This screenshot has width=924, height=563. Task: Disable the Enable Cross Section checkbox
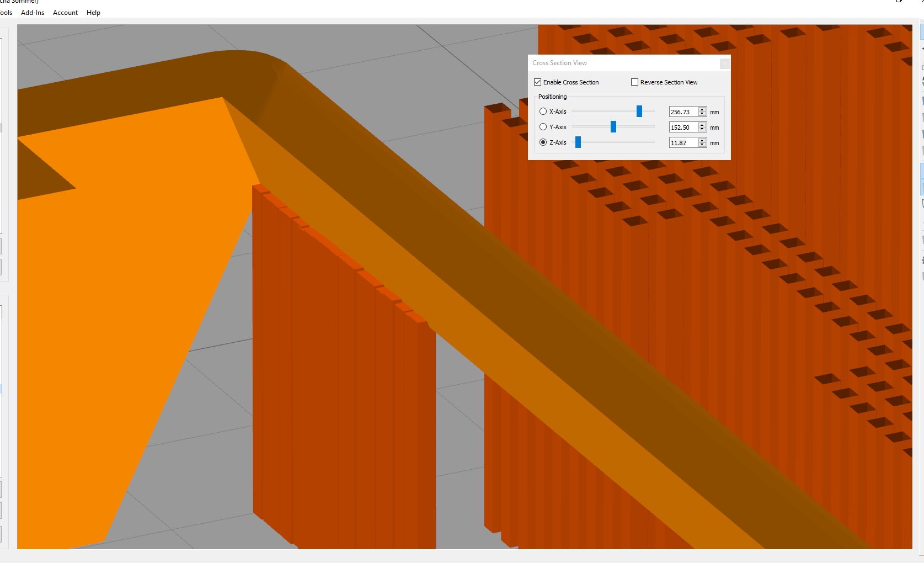tap(537, 82)
